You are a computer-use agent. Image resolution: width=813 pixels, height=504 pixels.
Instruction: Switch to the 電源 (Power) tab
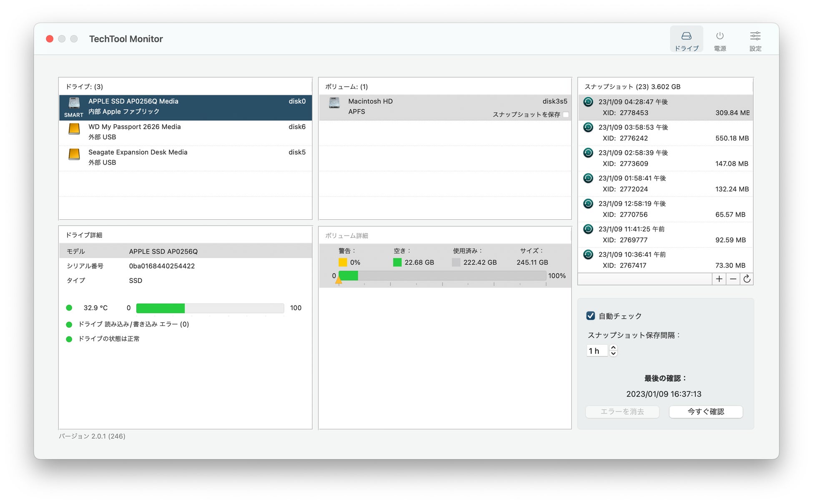720,40
